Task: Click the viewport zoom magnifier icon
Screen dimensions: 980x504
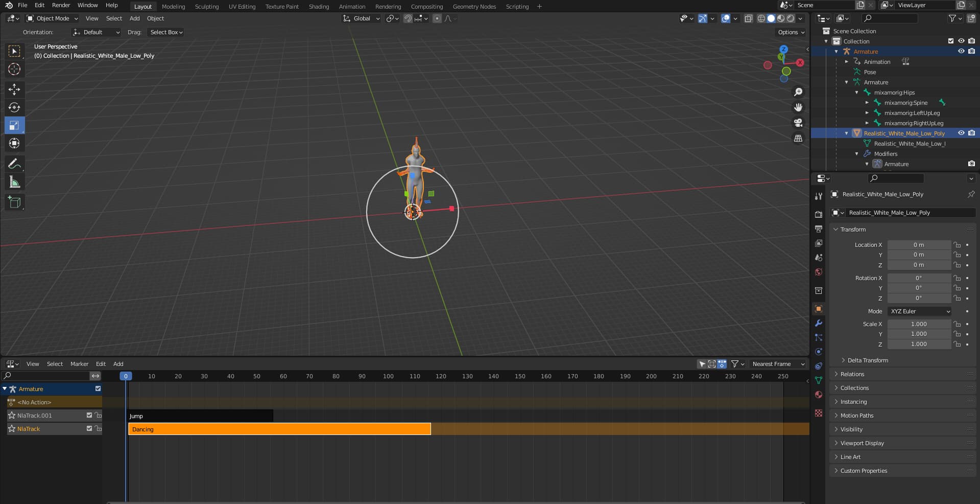Action: (x=798, y=92)
